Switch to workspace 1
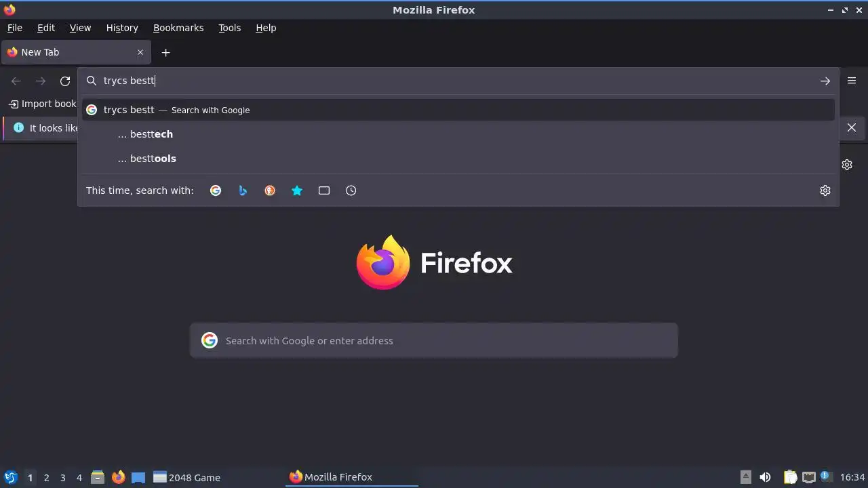 (30, 478)
